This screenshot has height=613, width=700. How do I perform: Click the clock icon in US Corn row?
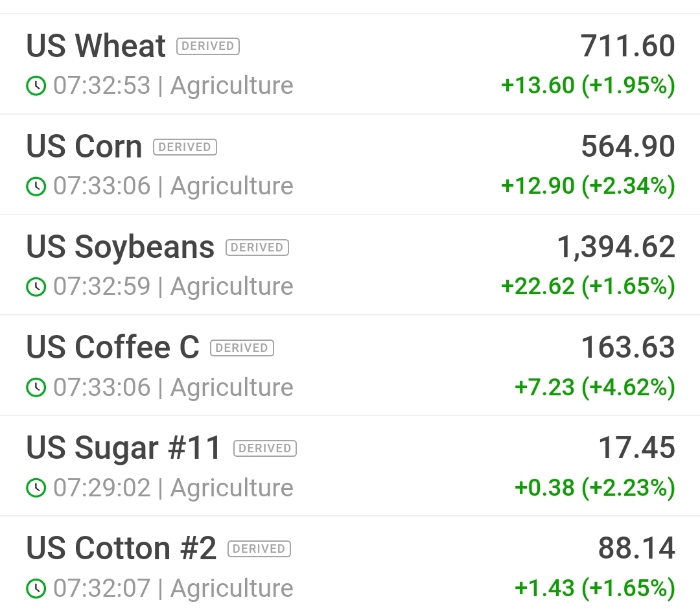tap(36, 186)
